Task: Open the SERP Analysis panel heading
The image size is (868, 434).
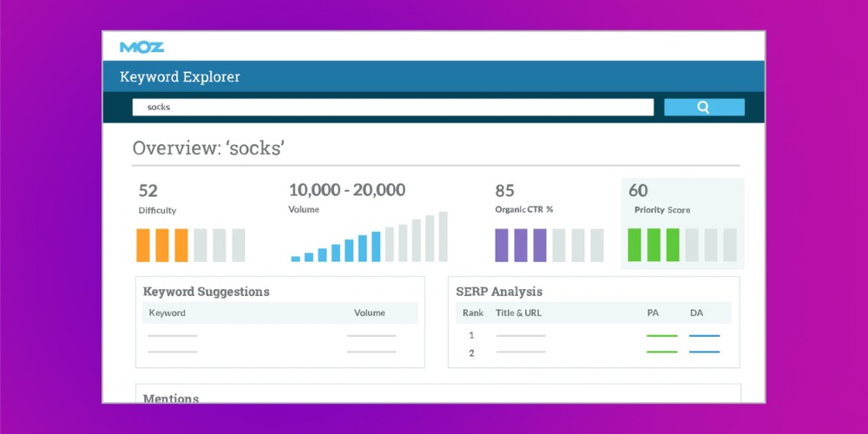Action: (x=499, y=292)
